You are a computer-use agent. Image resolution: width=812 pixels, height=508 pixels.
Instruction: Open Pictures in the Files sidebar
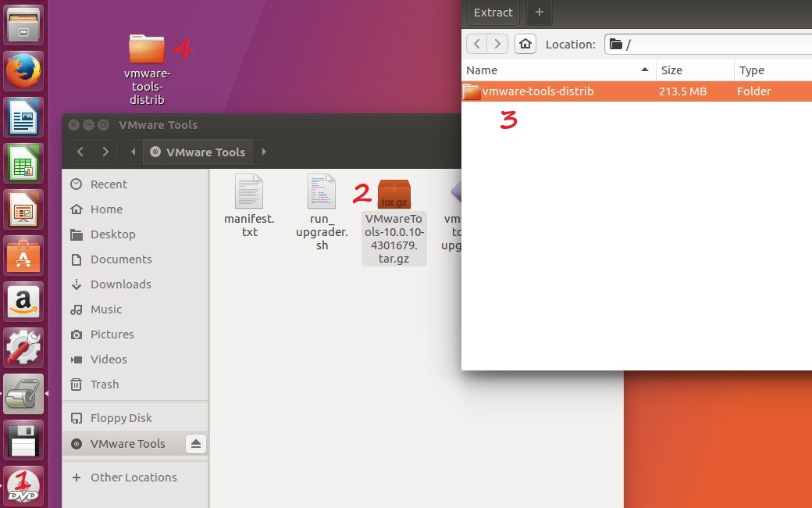tap(134, 334)
